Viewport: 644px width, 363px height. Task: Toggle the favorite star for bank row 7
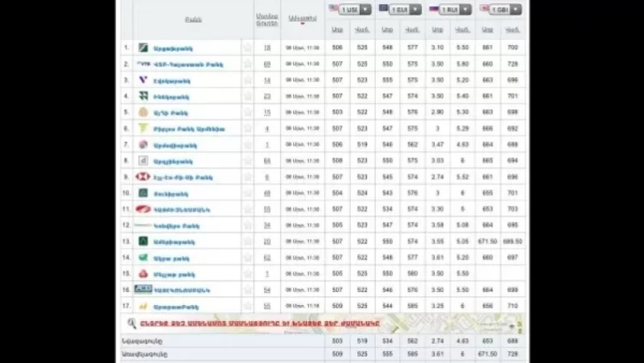pyautogui.click(x=248, y=144)
